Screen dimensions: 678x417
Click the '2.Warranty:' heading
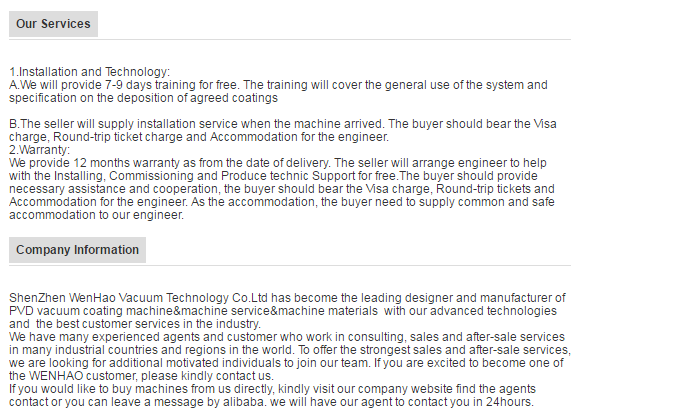[x=40, y=150]
